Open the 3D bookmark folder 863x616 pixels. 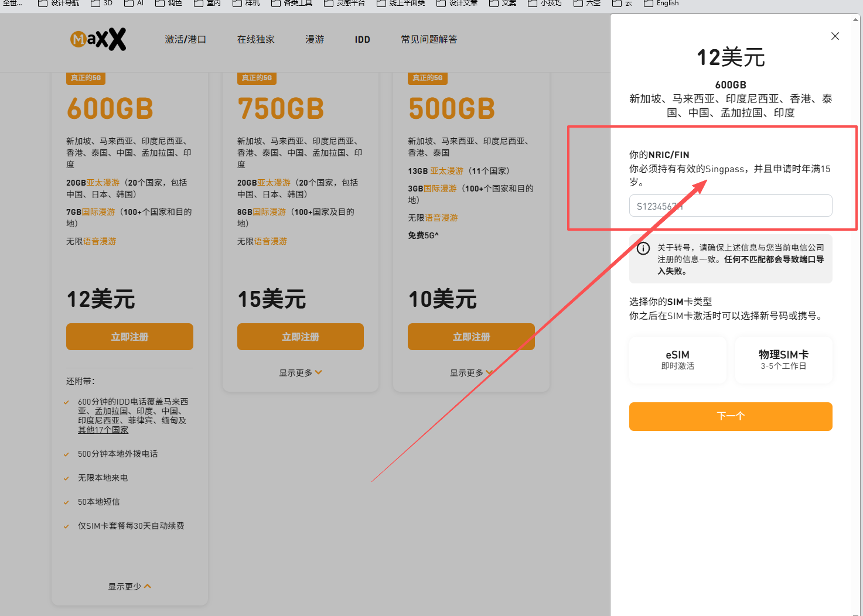pos(102,3)
